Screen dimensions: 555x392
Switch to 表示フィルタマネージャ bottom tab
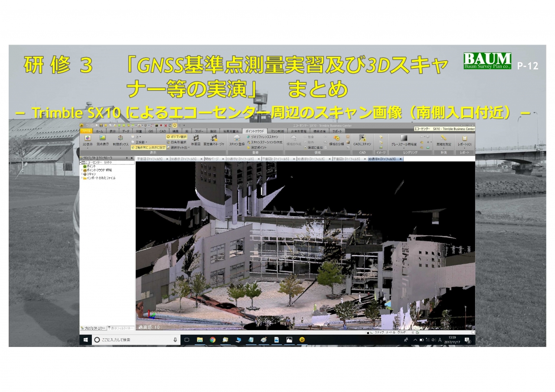click(x=120, y=328)
